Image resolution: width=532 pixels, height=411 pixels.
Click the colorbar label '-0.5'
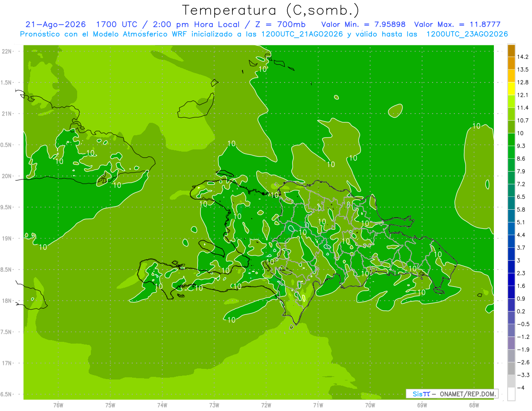[523, 324]
